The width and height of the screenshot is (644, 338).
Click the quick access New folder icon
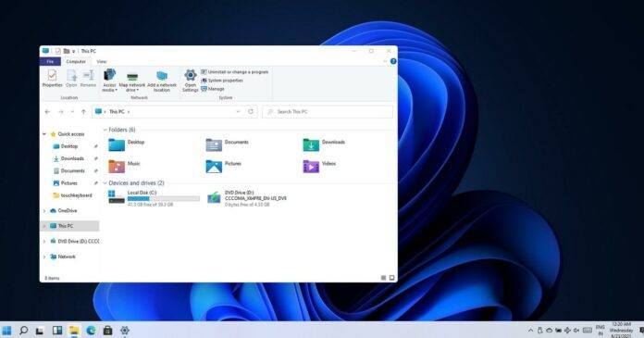(x=66, y=51)
